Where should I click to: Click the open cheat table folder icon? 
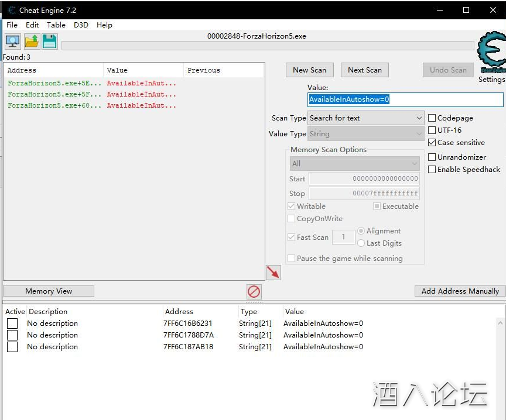pos(32,42)
